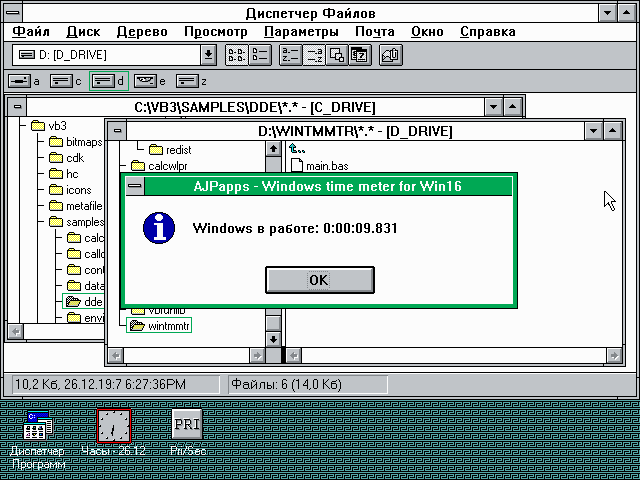Image resolution: width=640 pixels, height=480 pixels.
Task: Select the main.bas file
Action: (x=320, y=166)
